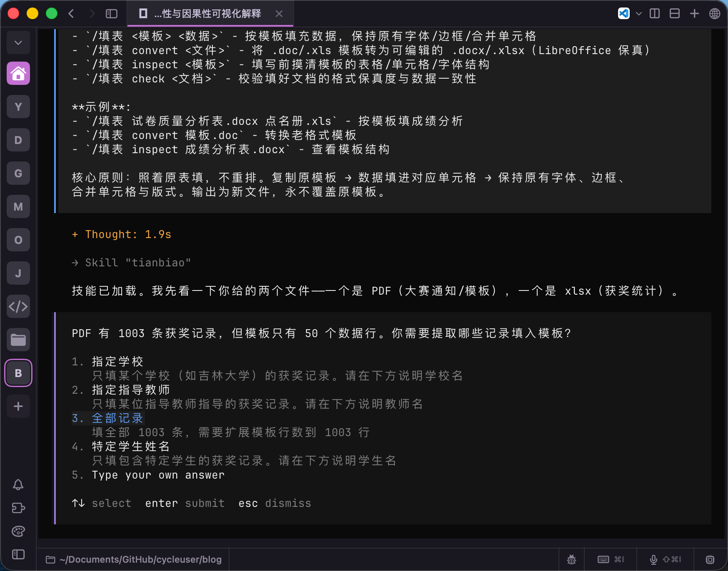This screenshot has height=571, width=728.
Task: Expand the Thought: 1.9s section
Action: pos(122,234)
